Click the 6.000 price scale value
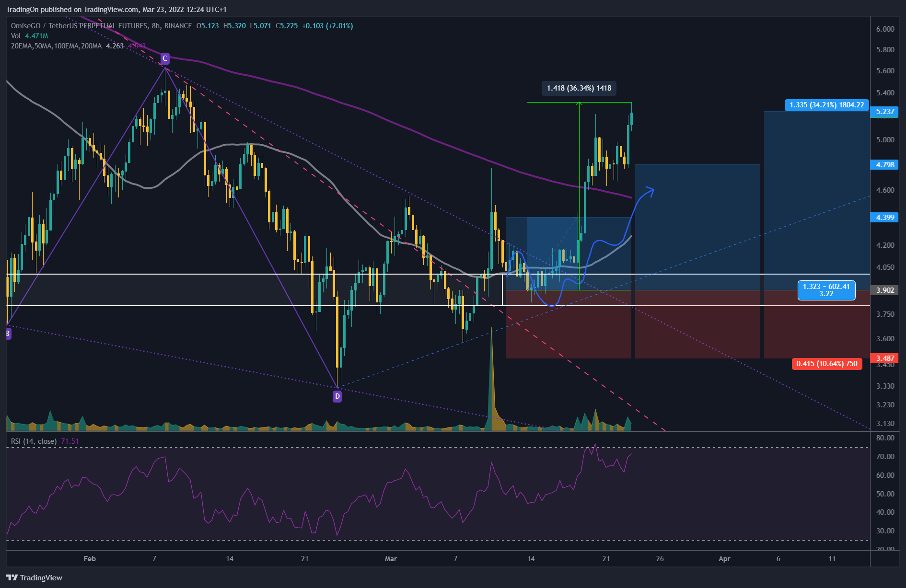 [x=885, y=29]
